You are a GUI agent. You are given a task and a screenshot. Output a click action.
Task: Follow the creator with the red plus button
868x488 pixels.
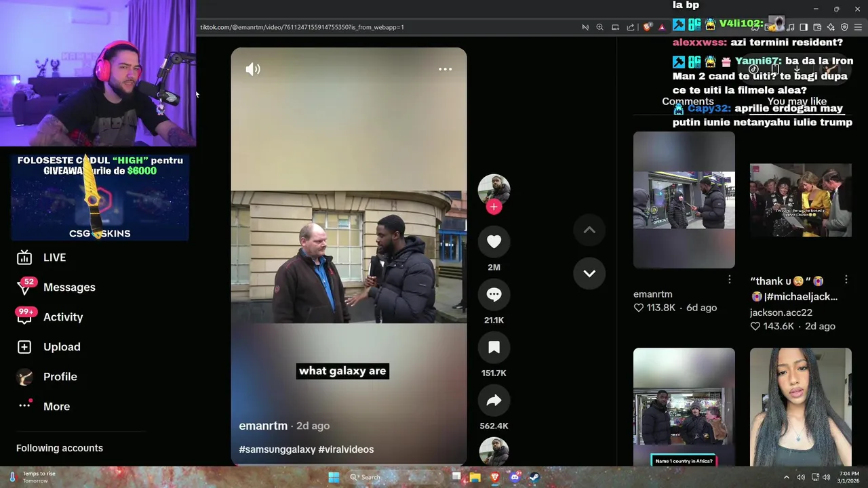(494, 207)
